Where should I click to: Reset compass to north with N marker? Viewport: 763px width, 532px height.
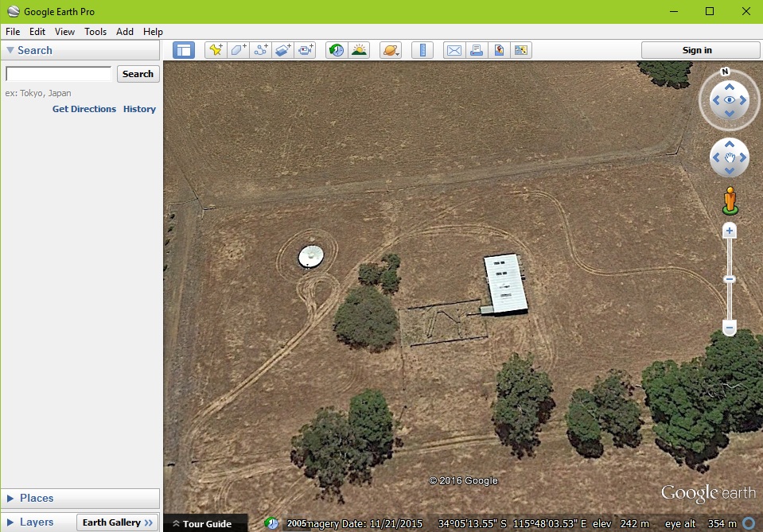pyautogui.click(x=725, y=72)
